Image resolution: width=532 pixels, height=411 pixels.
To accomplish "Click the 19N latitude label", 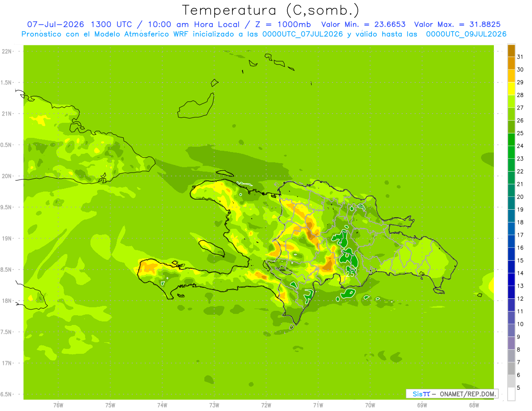I will 6,239.
